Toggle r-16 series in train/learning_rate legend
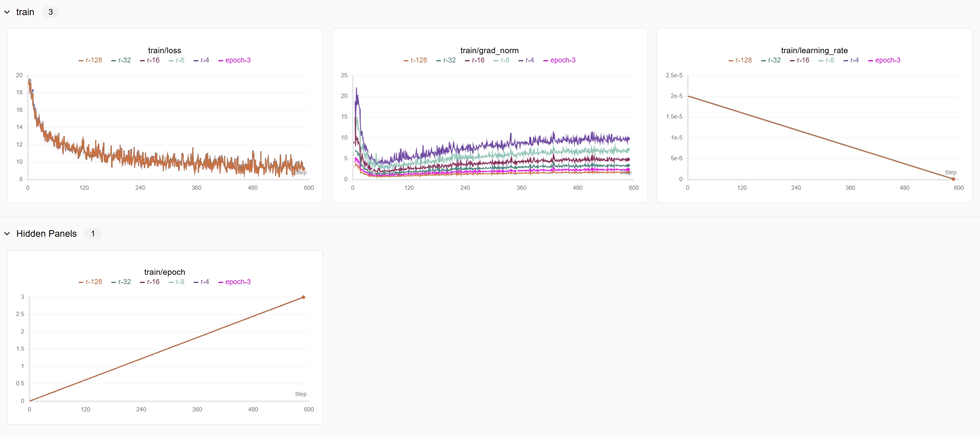The height and width of the screenshot is (439, 980). [x=803, y=60]
